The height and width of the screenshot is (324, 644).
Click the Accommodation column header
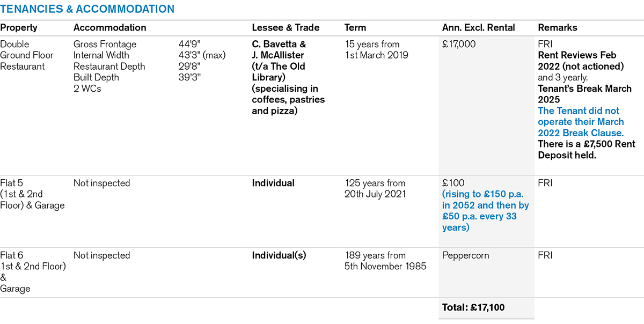tap(109, 28)
